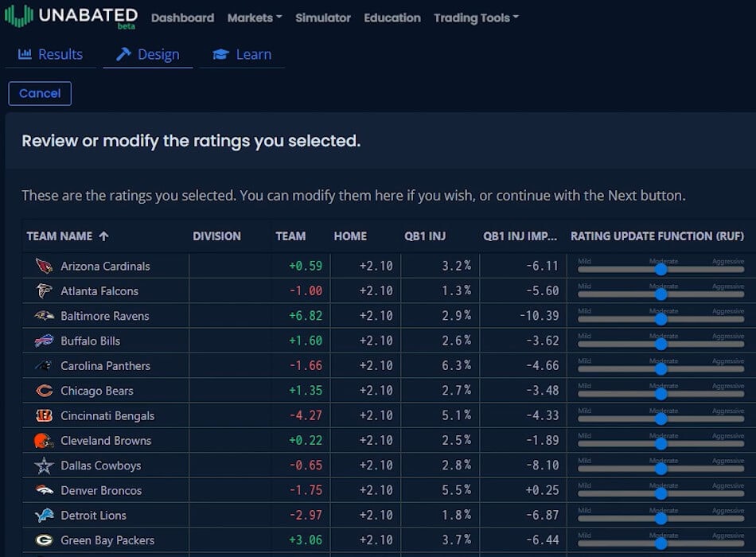Adjust Cleveland Browns RUF slider
Screen dimensions: 756x557
click(x=661, y=444)
